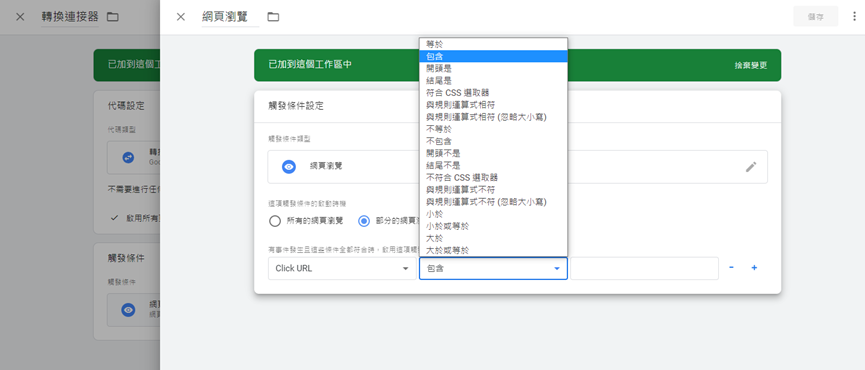Image resolution: width=865 pixels, height=370 pixels.
Task: Close the 網頁瀏覽 trigger panel
Action: click(180, 17)
